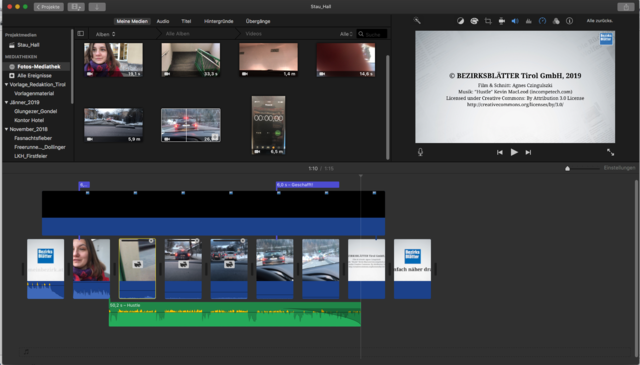640x365 pixels.
Task: Click the Stau_Hall project clapboard icon
Action: [x=12, y=45]
